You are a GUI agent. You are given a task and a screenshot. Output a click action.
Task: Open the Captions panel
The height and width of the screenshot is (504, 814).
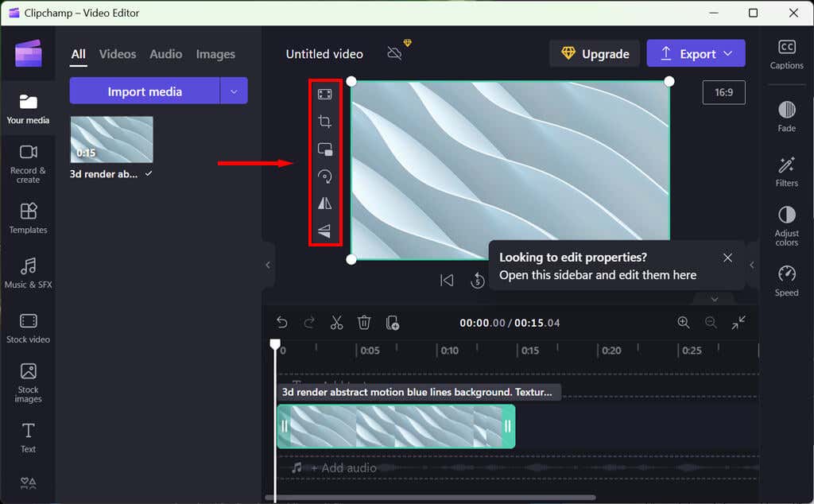tap(786, 54)
